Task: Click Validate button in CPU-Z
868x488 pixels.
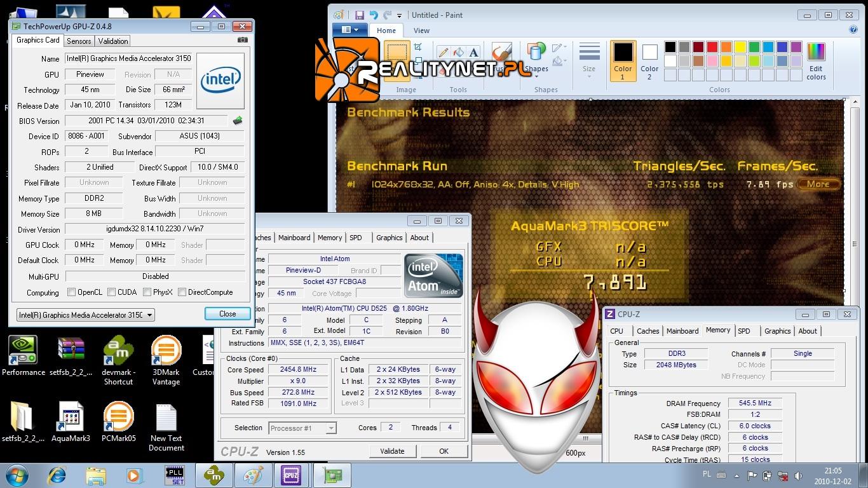Action: (x=392, y=451)
